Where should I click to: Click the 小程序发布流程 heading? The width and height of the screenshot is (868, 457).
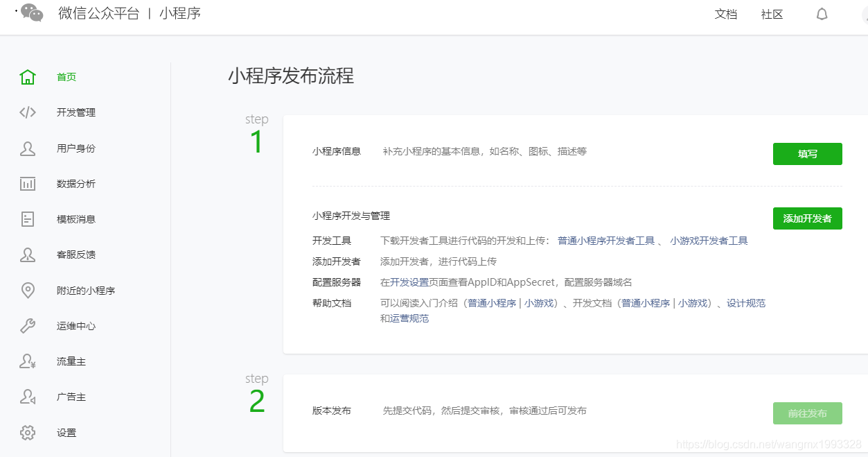(x=291, y=76)
